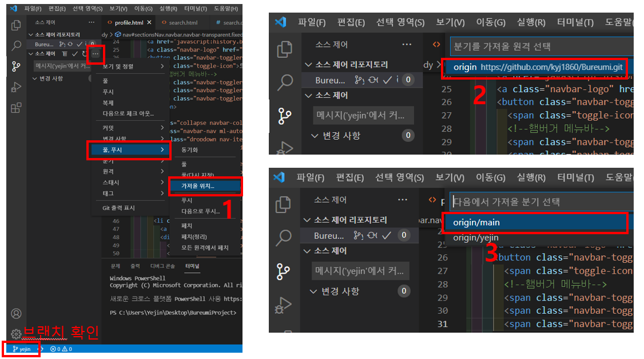Select Source Control icon in bottom-right window

tap(283, 271)
